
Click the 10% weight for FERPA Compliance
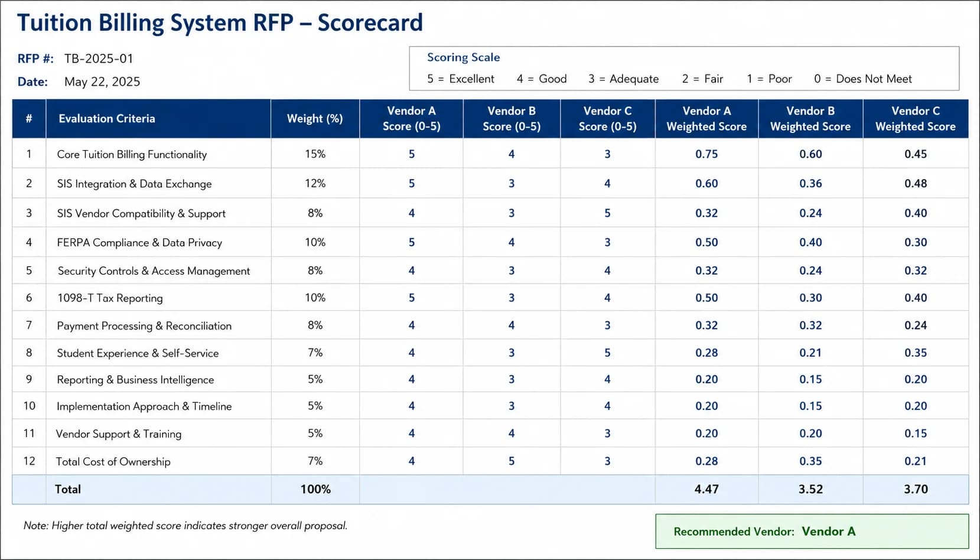pyautogui.click(x=315, y=242)
